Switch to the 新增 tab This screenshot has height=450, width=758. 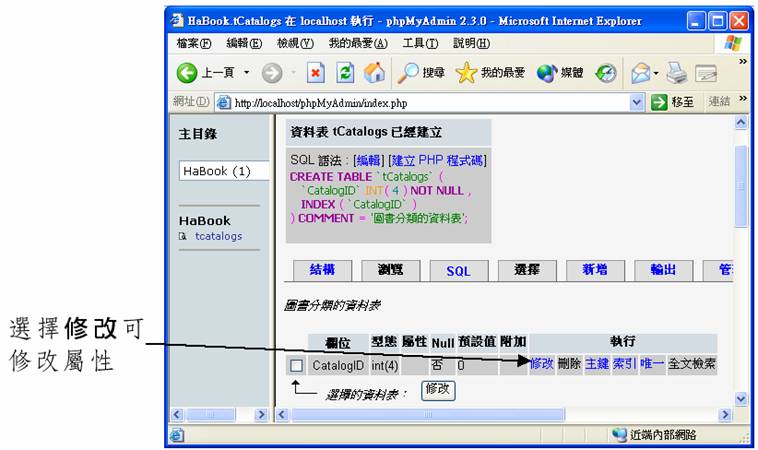coord(595,270)
